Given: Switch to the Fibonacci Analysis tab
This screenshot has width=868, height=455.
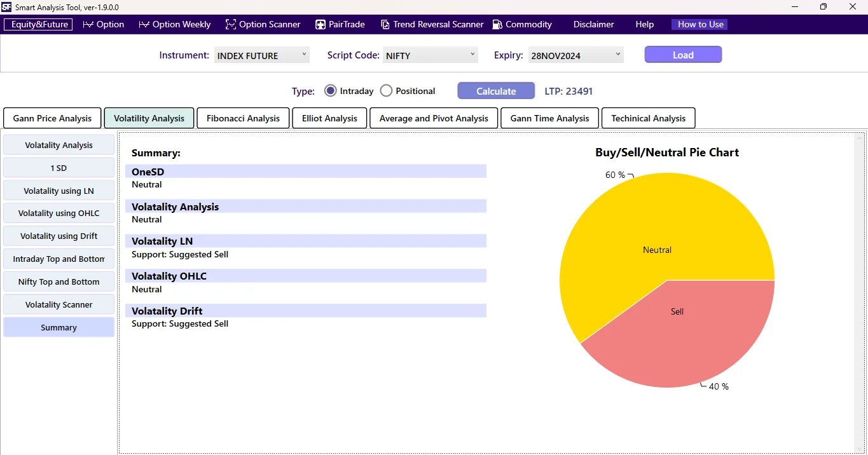Looking at the screenshot, I should point(243,118).
